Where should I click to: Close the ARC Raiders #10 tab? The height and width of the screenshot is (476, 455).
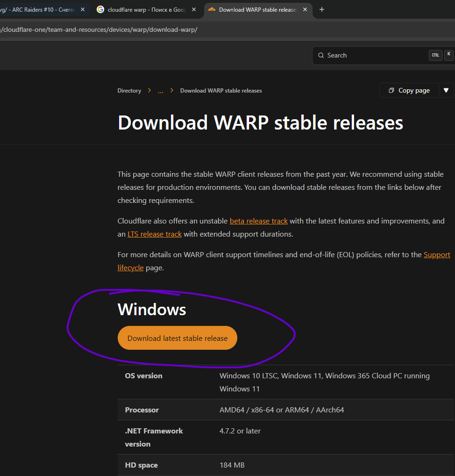pyautogui.click(x=83, y=10)
